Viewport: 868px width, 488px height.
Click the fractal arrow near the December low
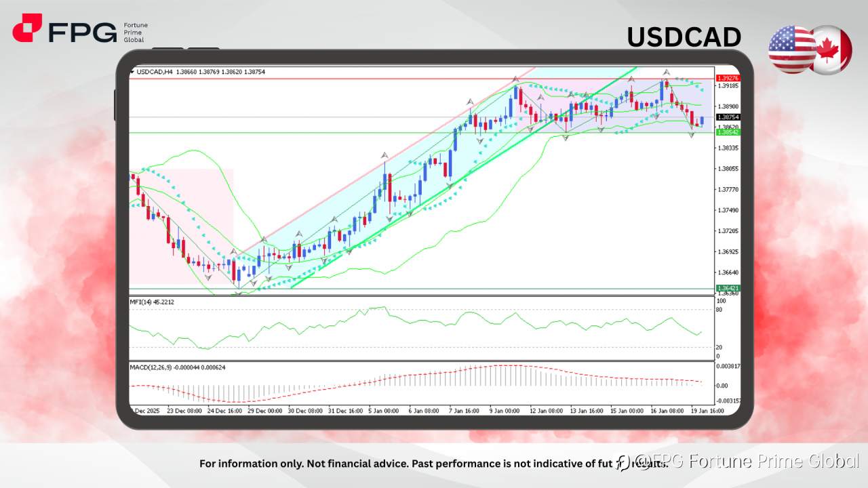[237, 293]
